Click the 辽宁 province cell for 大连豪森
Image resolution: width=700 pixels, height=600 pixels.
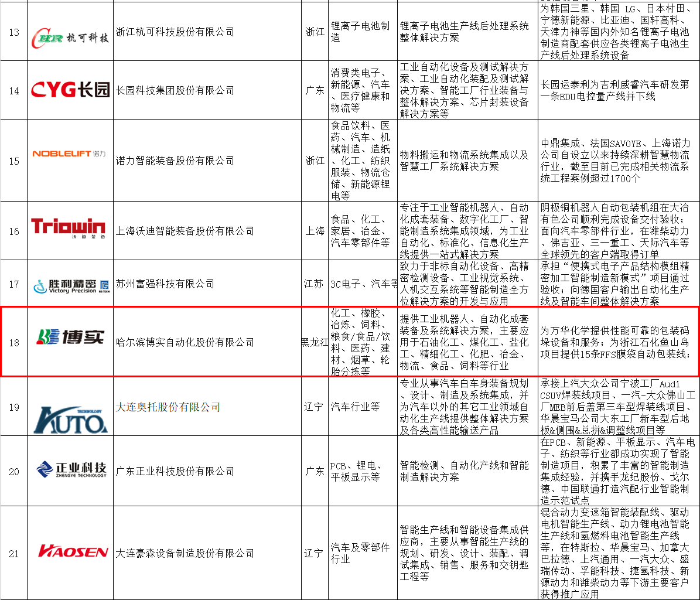[314, 553]
